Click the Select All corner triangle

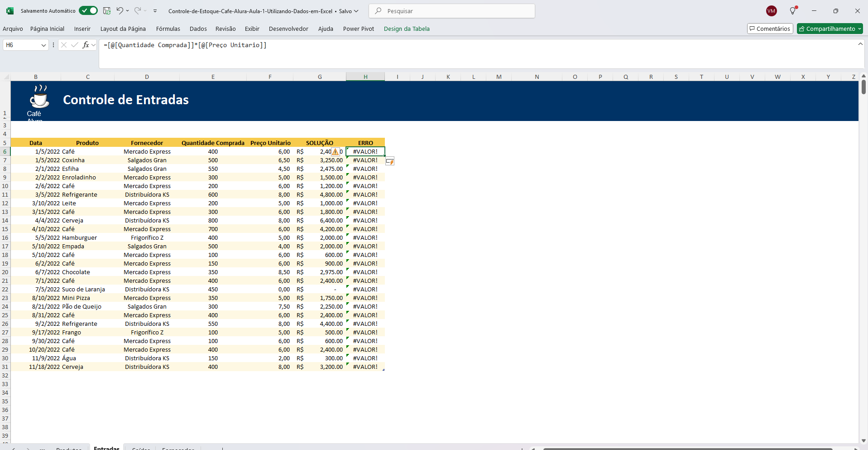click(5, 77)
